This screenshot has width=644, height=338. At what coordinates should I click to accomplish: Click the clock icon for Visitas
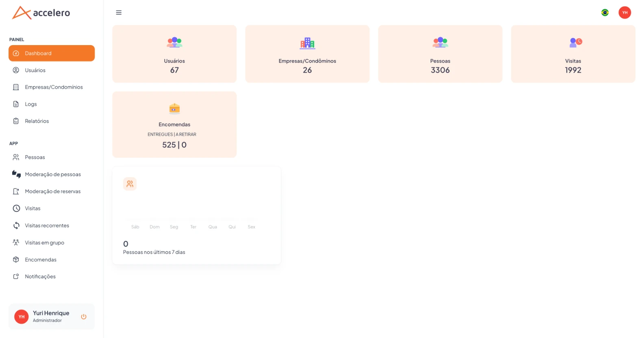pyautogui.click(x=16, y=208)
